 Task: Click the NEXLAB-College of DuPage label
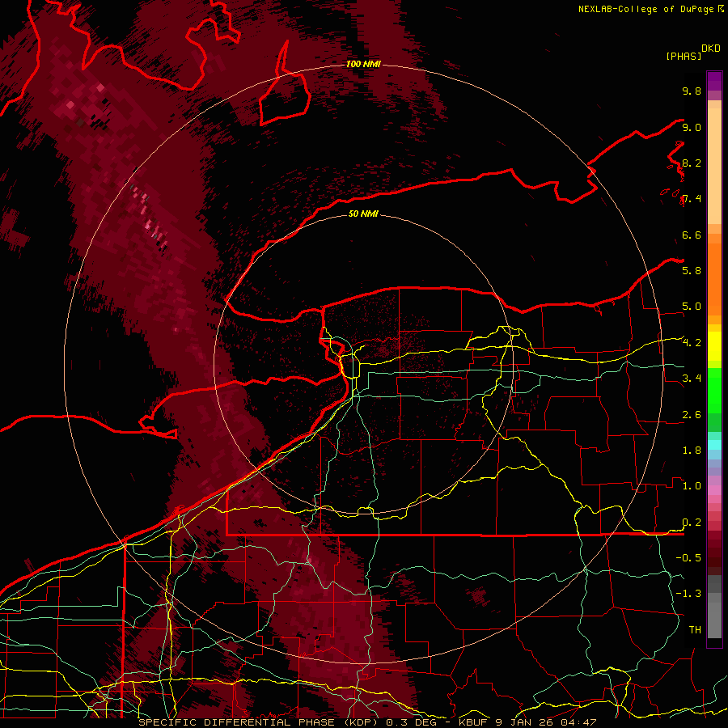pyautogui.click(x=645, y=9)
